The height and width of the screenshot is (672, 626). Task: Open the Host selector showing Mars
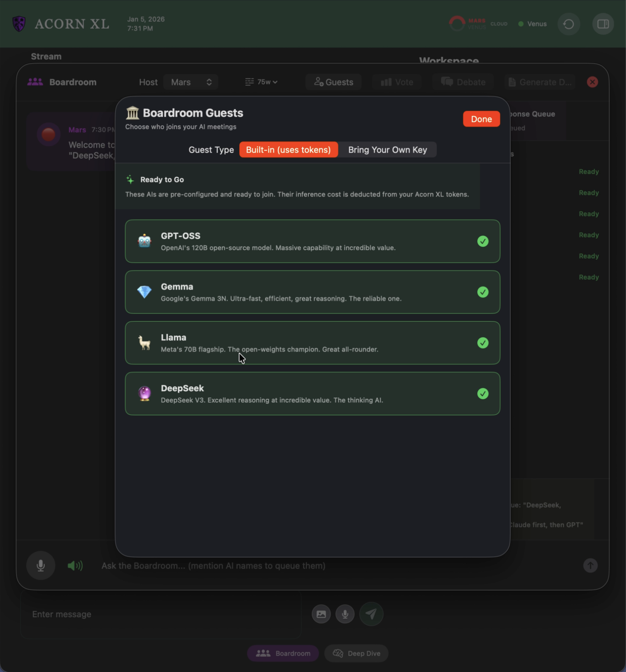pyautogui.click(x=190, y=82)
